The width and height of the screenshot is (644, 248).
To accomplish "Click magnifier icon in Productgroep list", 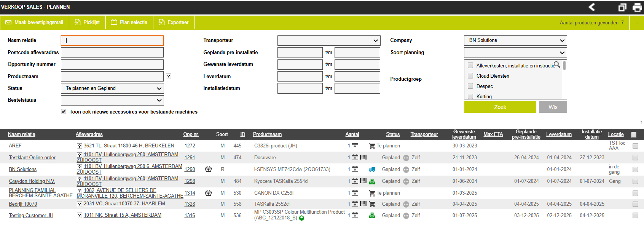I will [557, 65].
